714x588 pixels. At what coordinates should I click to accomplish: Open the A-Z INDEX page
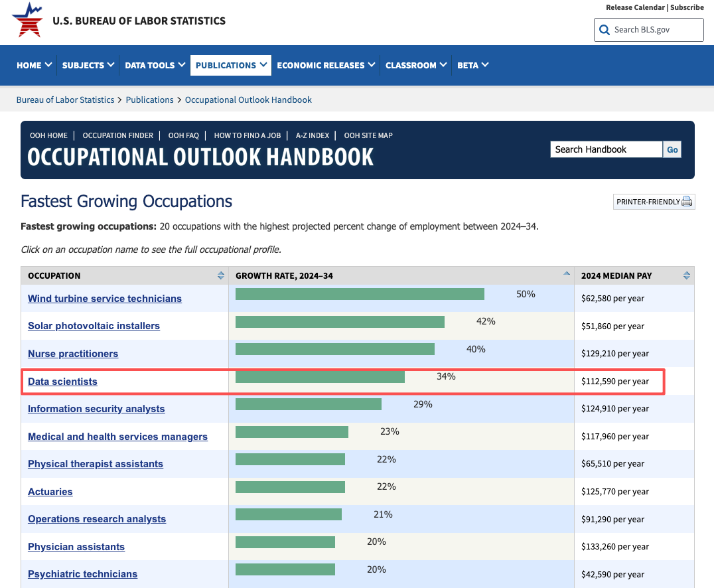point(313,135)
